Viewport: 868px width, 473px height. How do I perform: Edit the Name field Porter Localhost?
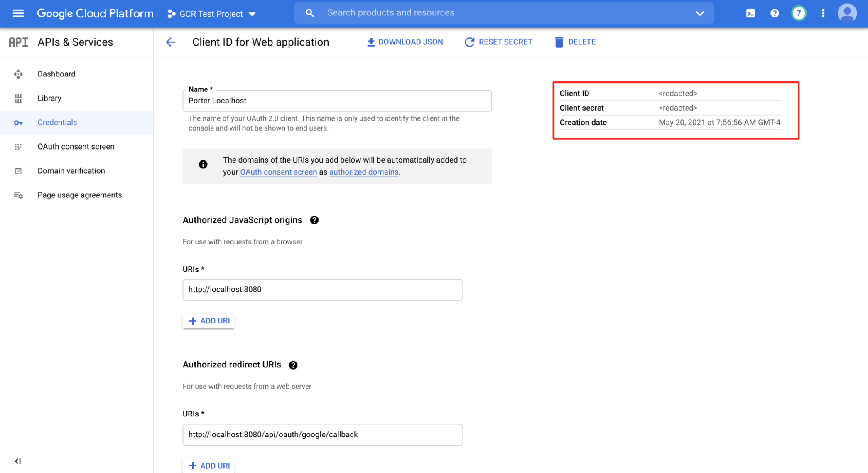click(x=337, y=101)
